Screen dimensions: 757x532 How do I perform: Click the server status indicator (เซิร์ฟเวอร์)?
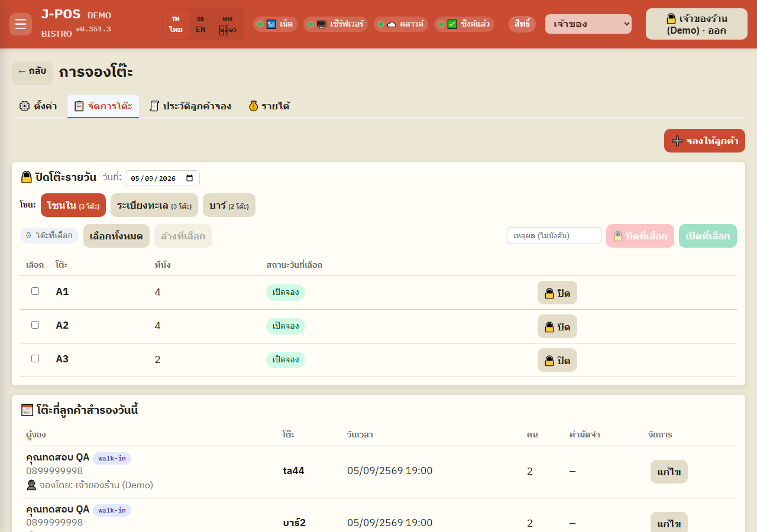coord(335,24)
